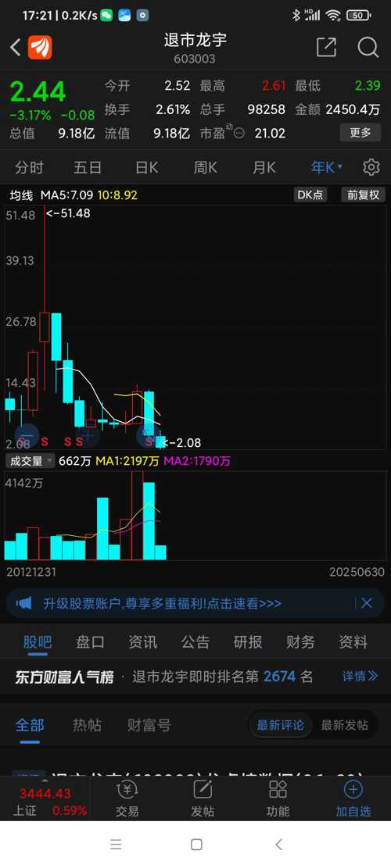The width and height of the screenshot is (391, 868).
Task: Tap zoom-in plus circle on chart
Action: [x=89, y=436]
